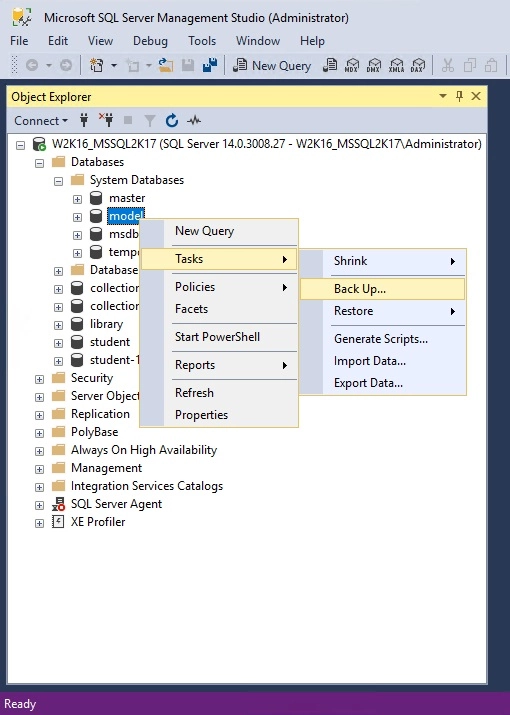The image size is (510, 715).
Task: Collapse the System Databases folder
Action: tap(58, 181)
